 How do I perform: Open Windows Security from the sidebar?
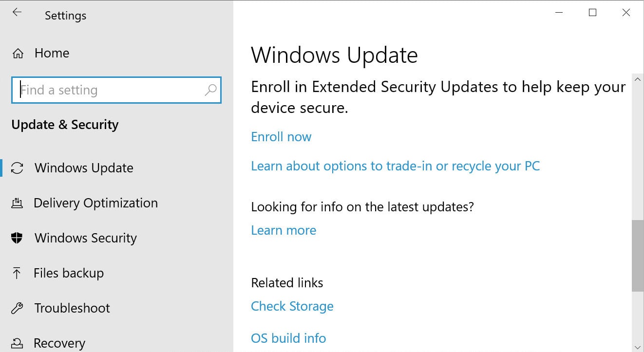[85, 238]
